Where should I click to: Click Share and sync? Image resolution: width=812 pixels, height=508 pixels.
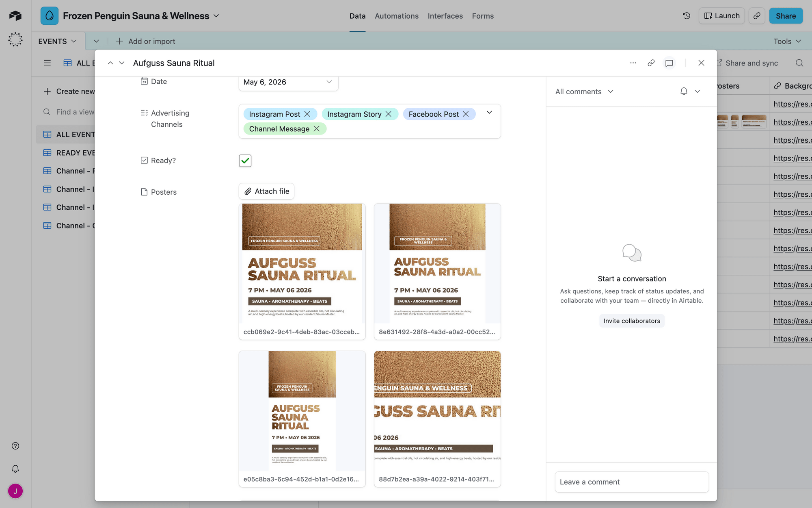pyautogui.click(x=748, y=63)
